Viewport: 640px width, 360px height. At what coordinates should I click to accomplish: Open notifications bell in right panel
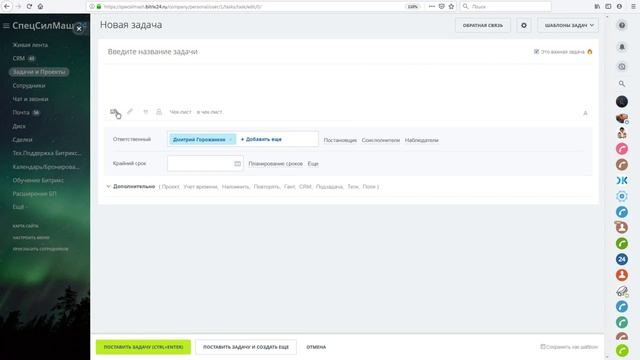(x=622, y=47)
